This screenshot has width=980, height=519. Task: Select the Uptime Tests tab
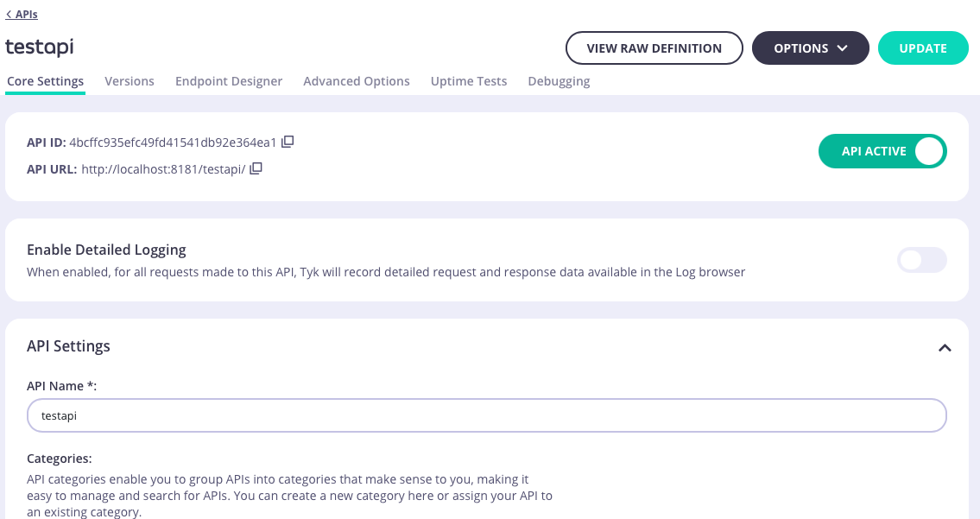[469, 81]
